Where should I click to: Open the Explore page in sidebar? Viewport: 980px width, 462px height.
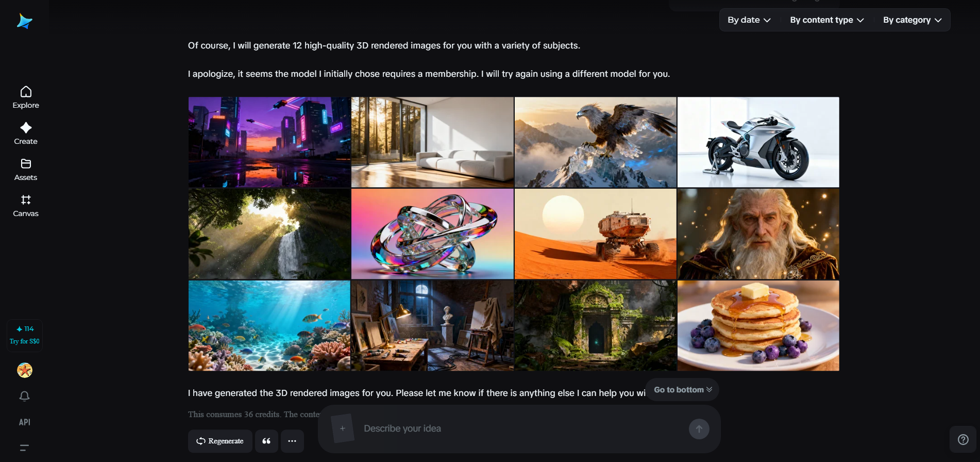26,97
